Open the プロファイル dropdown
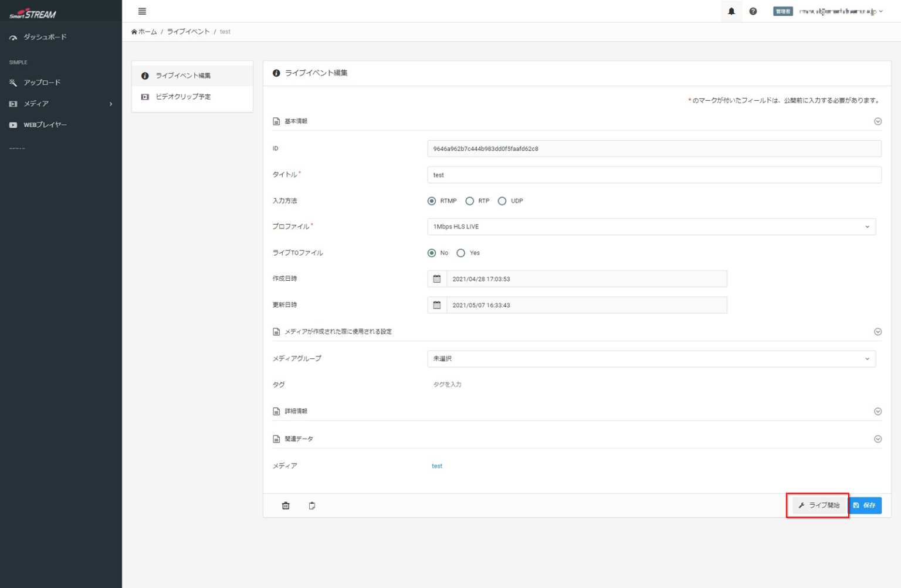Viewport: 901px width, 588px height. coord(651,227)
